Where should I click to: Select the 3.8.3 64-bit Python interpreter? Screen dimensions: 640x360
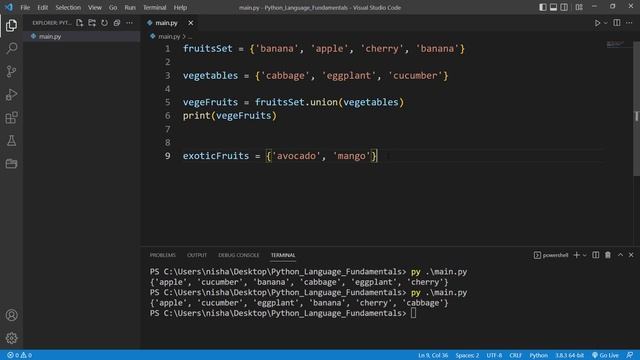click(x=569, y=355)
